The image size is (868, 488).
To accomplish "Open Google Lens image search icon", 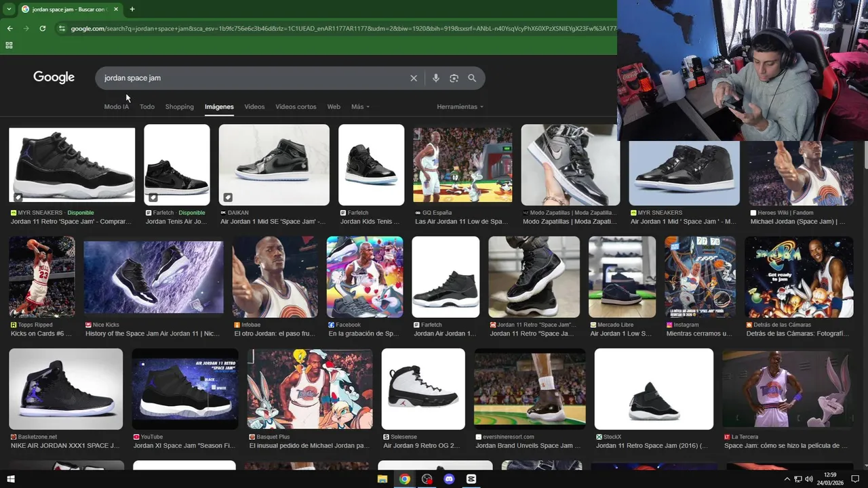I will [x=454, y=78].
